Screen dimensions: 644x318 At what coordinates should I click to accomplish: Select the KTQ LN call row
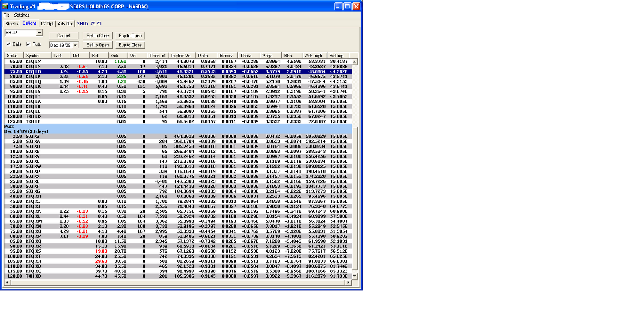click(178, 67)
